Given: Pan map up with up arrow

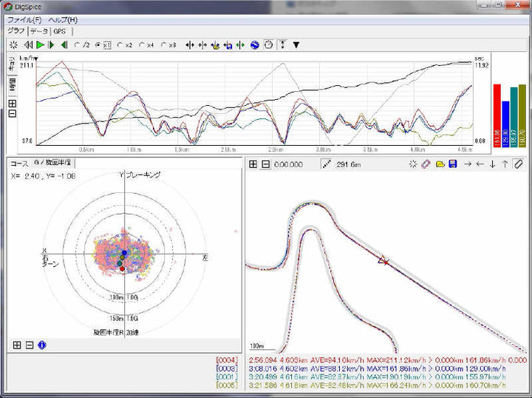Looking at the screenshot, I should (505, 164).
